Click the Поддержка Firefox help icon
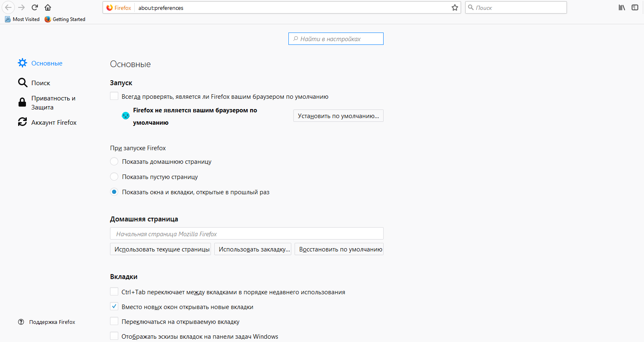Screen dimensions: 644x342 click(21, 322)
